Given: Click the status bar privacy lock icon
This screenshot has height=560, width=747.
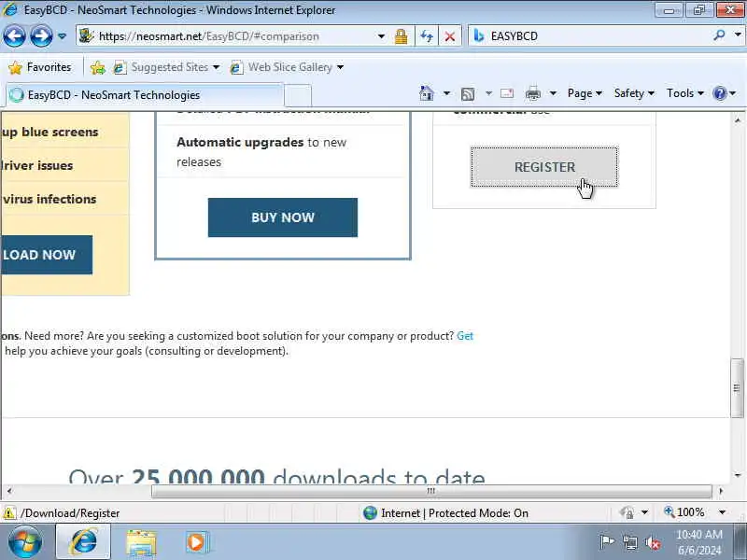Looking at the screenshot, I should pos(627,512).
